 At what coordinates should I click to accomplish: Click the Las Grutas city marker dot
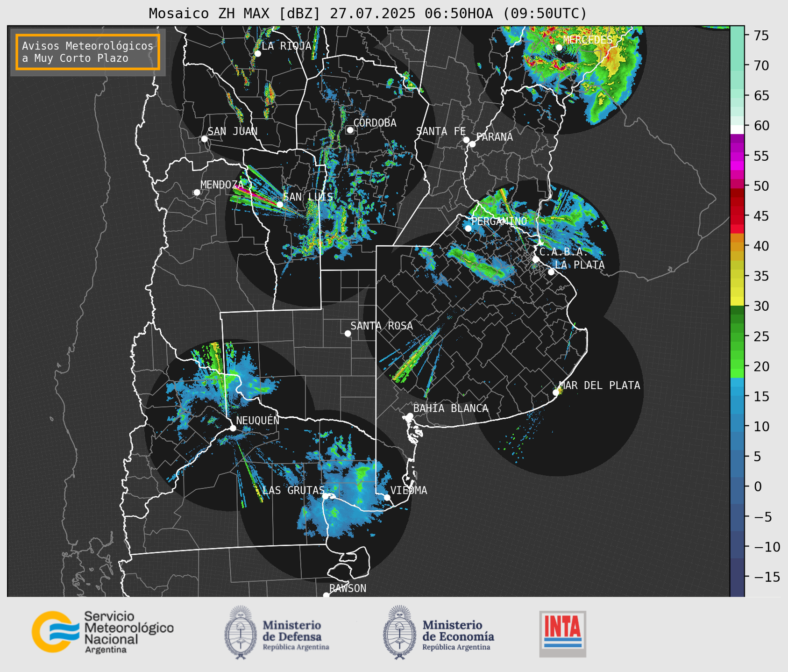point(326,496)
